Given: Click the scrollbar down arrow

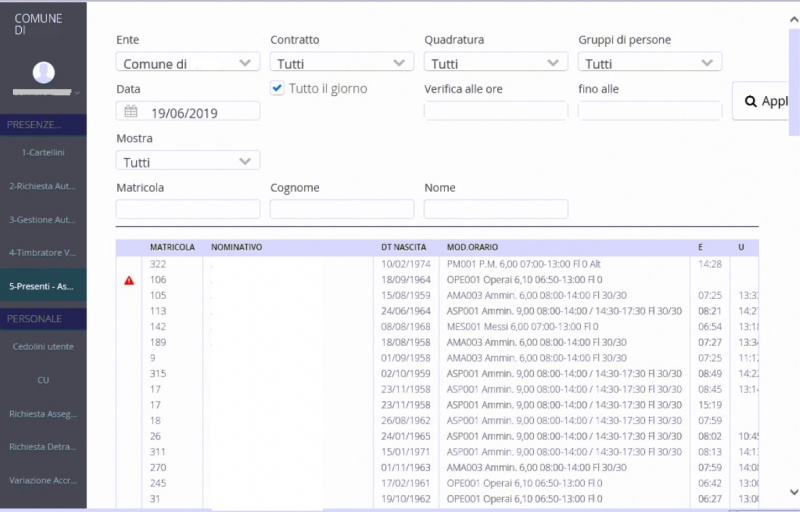Looking at the screenshot, I should 793,492.
